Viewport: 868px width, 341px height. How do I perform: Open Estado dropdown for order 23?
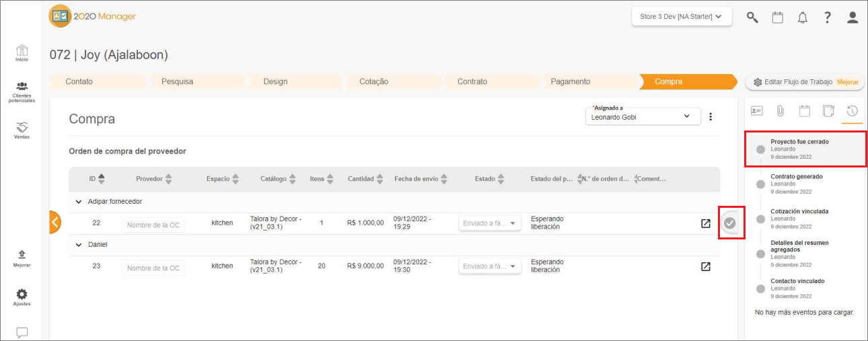489,266
